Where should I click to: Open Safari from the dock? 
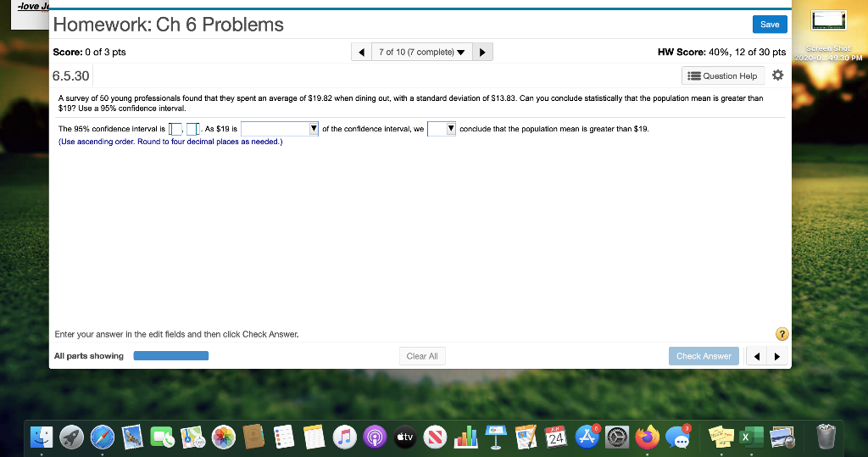point(103,437)
